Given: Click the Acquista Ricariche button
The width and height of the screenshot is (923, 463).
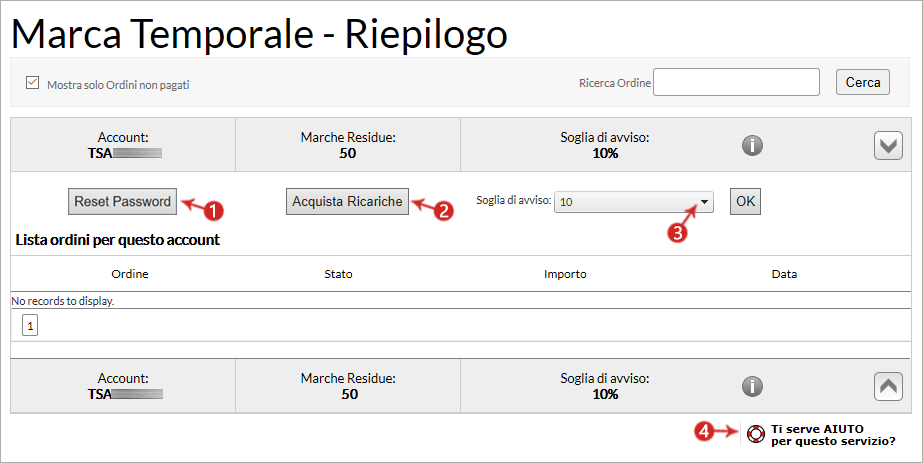Looking at the screenshot, I should click(347, 202).
